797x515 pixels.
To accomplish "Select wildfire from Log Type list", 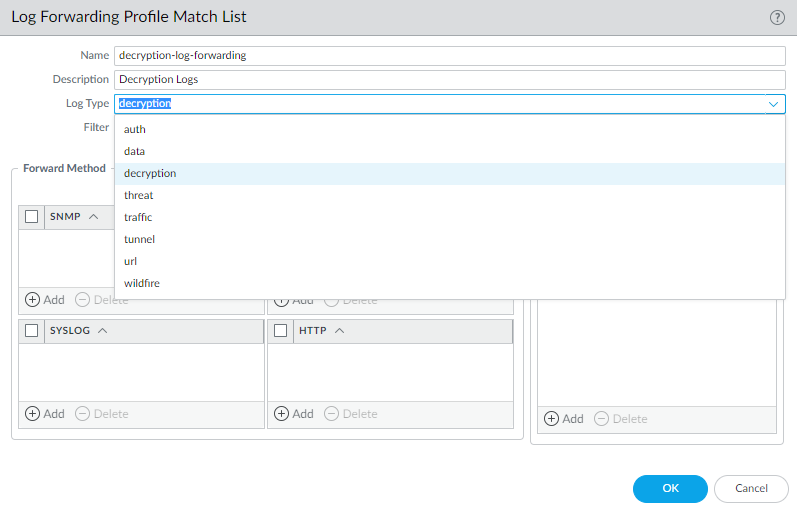I will pyautogui.click(x=142, y=283).
